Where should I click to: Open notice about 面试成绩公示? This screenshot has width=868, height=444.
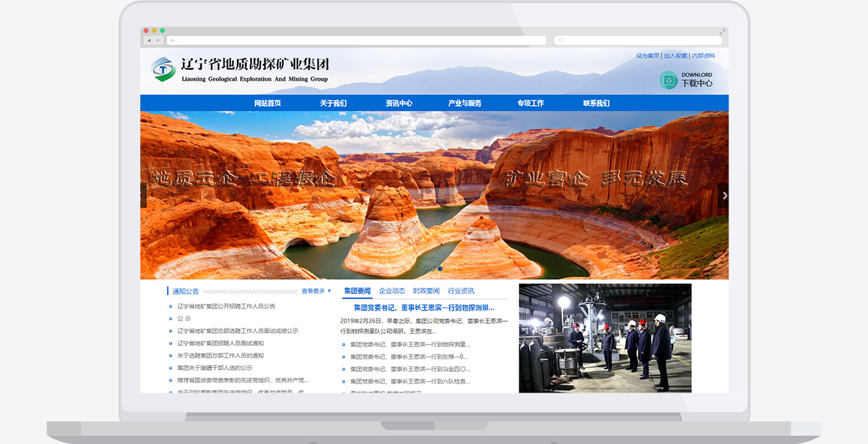tap(238, 331)
